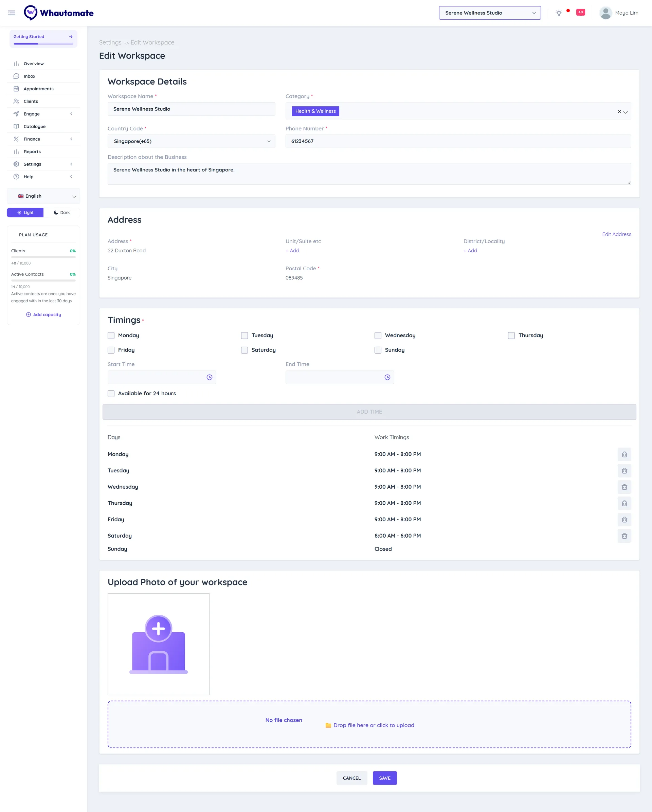Open Maya Lim profile avatar
The height and width of the screenshot is (812, 652).
(x=605, y=13)
